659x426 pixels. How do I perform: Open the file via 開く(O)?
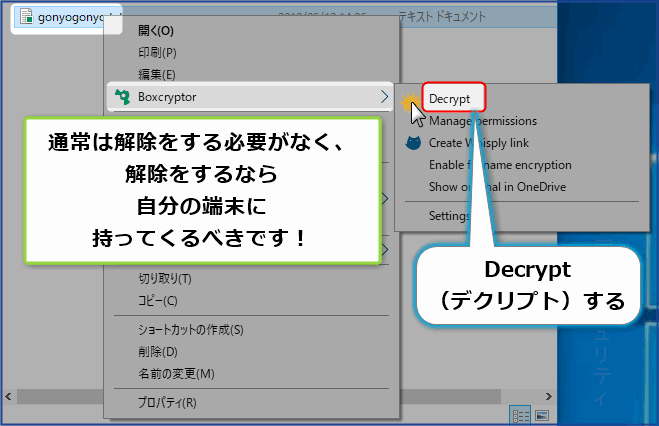pyautogui.click(x=156, y=31)
